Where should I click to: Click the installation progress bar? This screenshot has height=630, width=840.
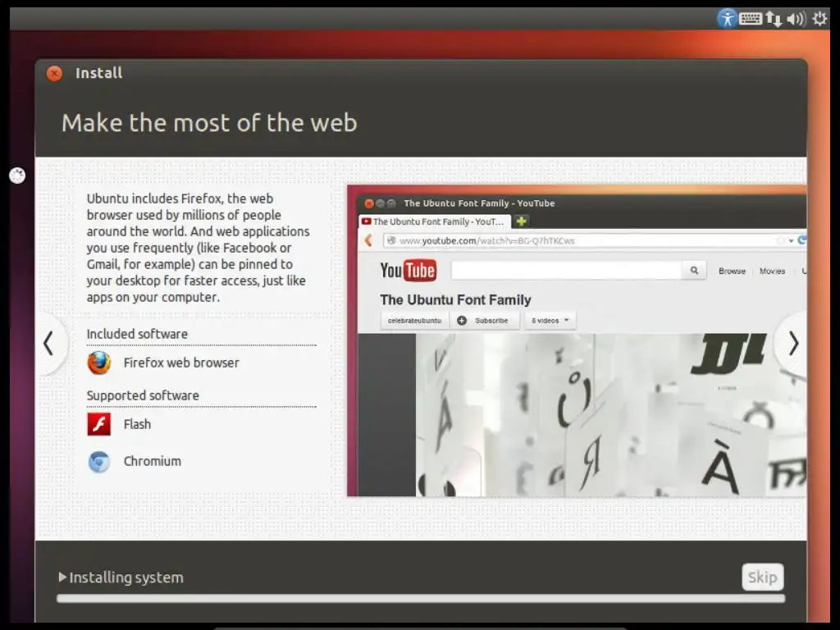(x=421, y=598)
